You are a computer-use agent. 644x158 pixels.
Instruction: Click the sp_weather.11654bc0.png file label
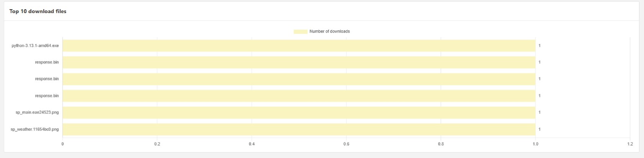[x=34, y=130]
